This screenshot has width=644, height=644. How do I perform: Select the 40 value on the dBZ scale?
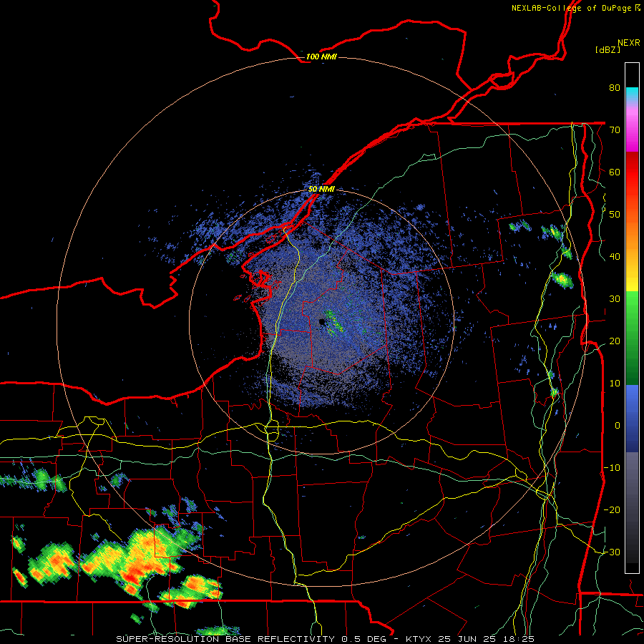coord(615,257)
